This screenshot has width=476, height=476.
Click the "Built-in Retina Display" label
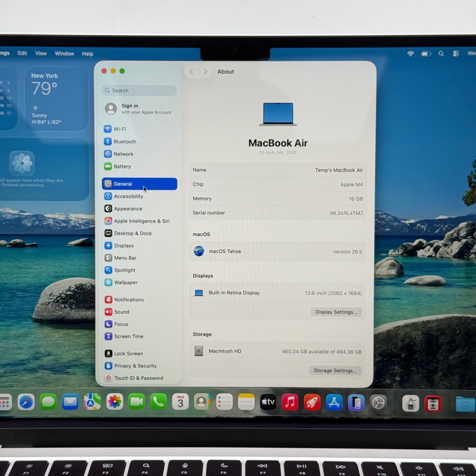tap(234, 293)
